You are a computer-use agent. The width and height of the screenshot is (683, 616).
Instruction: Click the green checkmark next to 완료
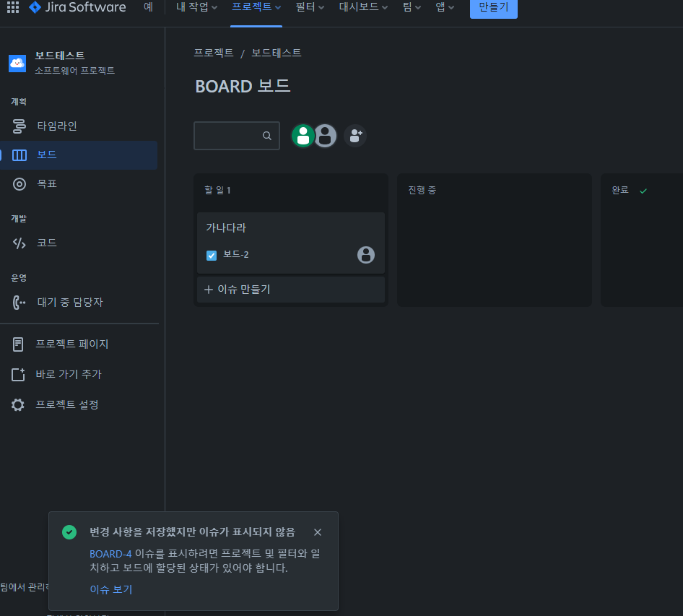(x=643, y=191)
